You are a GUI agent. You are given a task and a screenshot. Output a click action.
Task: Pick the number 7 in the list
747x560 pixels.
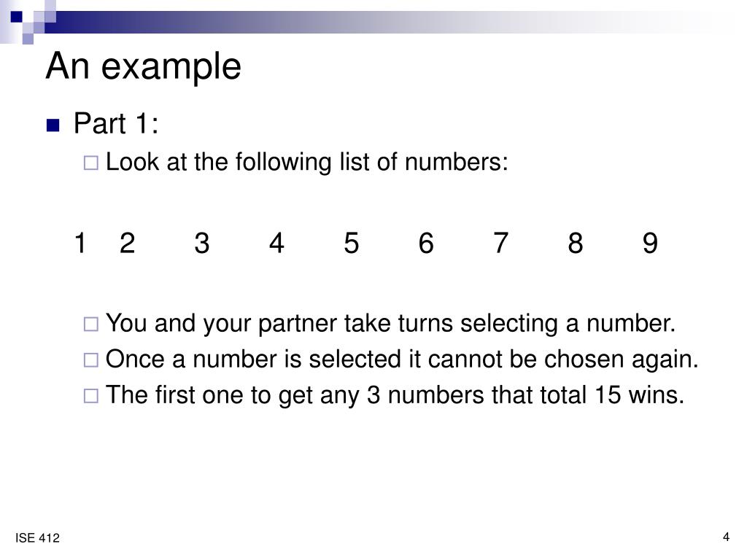pos(500,243)
